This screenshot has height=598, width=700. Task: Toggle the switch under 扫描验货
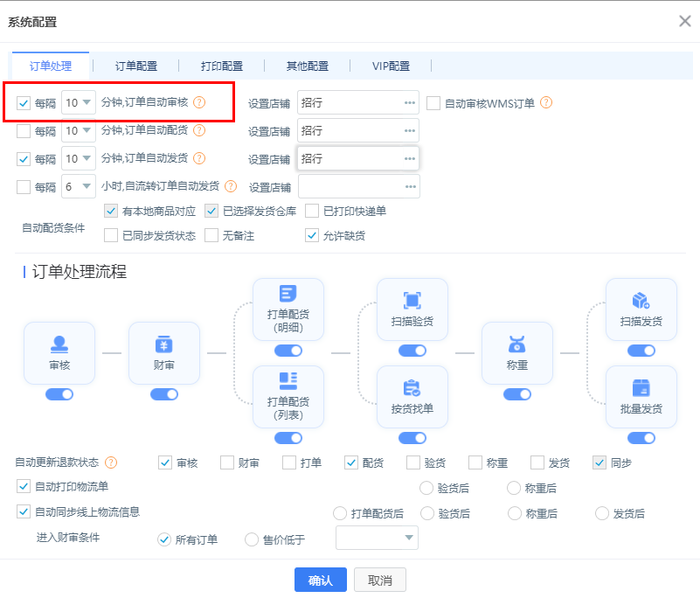pos(412,351)
